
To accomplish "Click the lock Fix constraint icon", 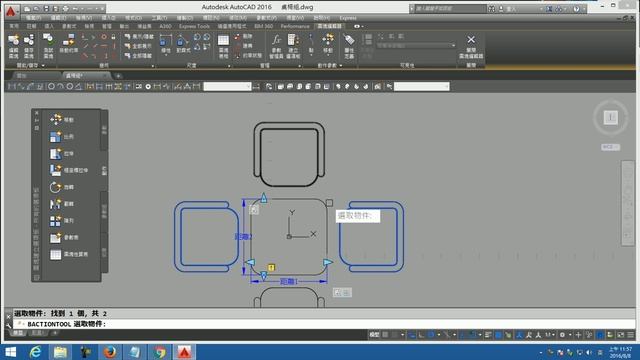I will point(113,37).
